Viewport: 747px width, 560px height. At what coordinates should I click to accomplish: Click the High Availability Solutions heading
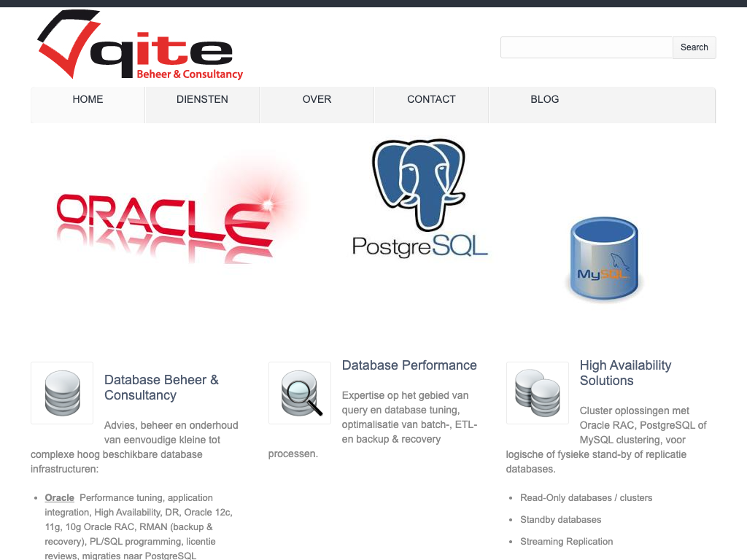pyautogui.click(x=625, y=373)
